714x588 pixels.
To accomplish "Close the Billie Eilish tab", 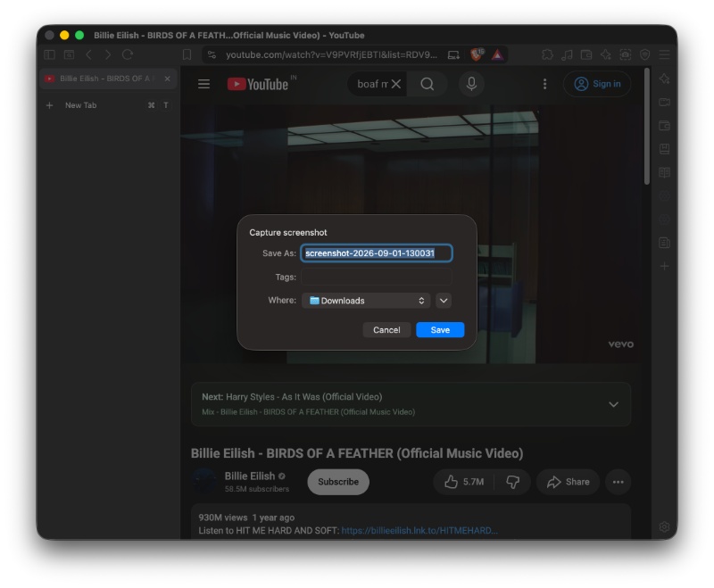I will click(x=167, y=79).
